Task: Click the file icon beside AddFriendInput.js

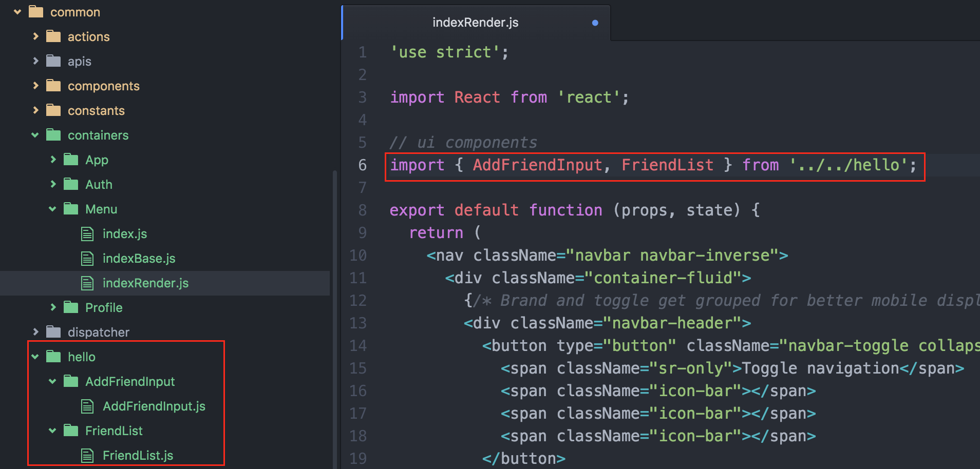Action: pyautogui.click(x=87, y=405)
